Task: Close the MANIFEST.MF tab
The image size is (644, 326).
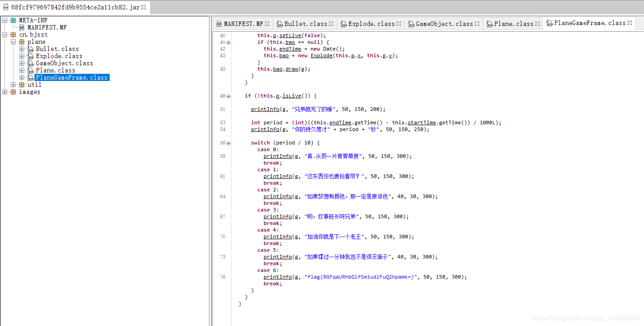Action: (267, 24)
